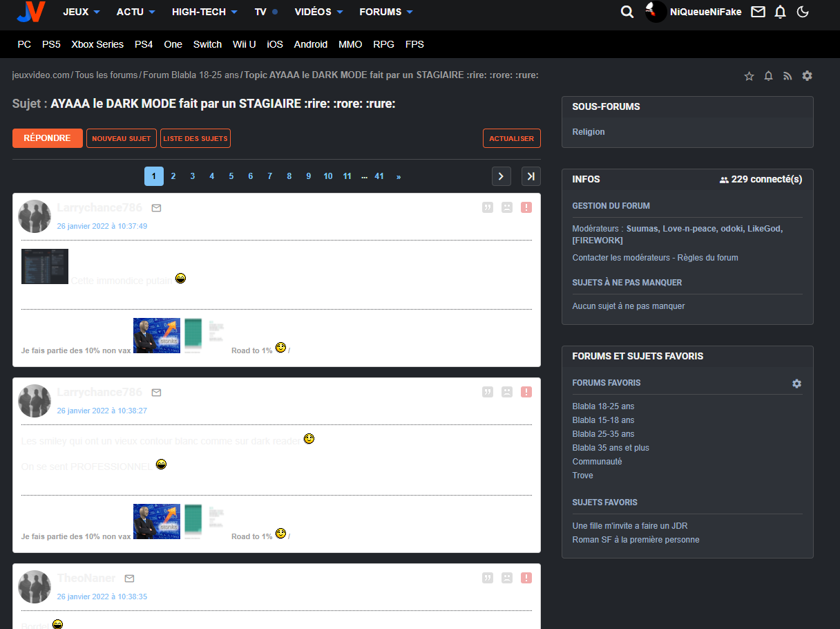
Task: Expand the VIDÉOS dropdown menu
Action: pos(318,12)
